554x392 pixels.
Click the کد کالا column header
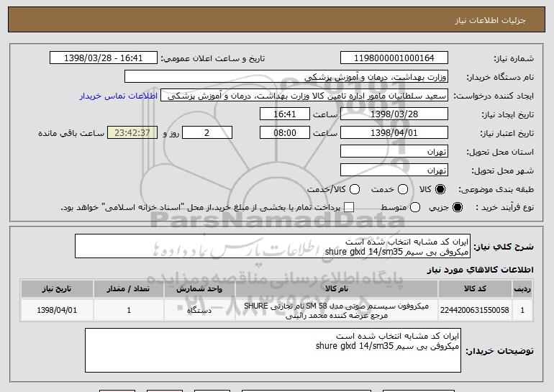475,289
